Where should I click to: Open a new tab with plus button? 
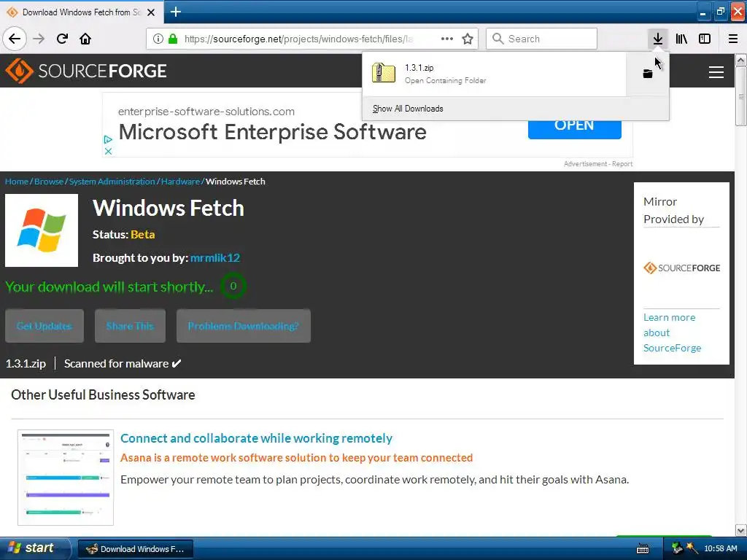click(175, 12)
